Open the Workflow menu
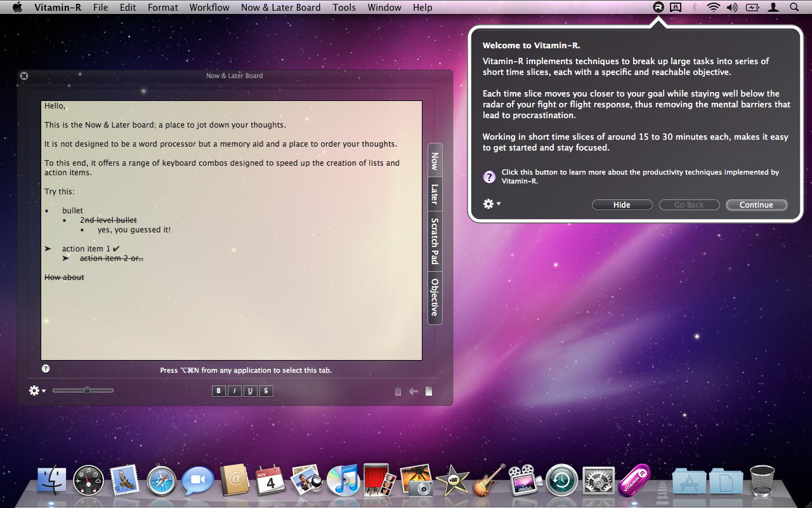This screenshot has width=812, height=508. (209, 8)
